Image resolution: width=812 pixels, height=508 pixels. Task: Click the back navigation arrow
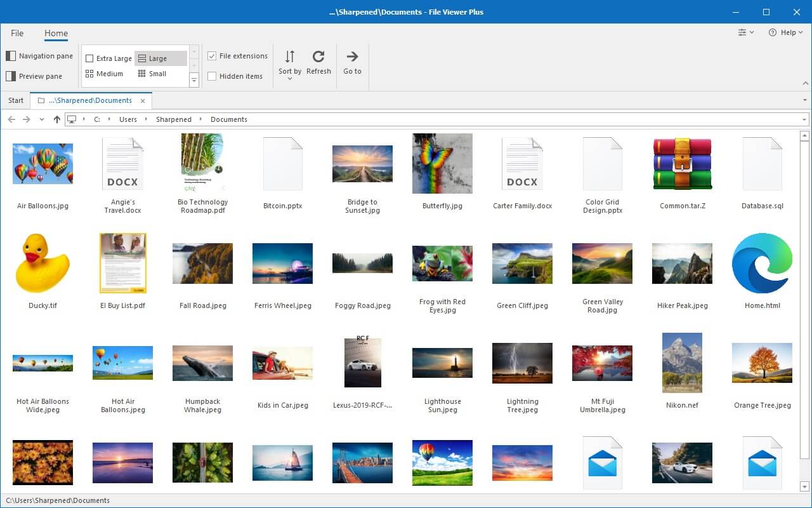pyautogui.click(x=11, y=119)
